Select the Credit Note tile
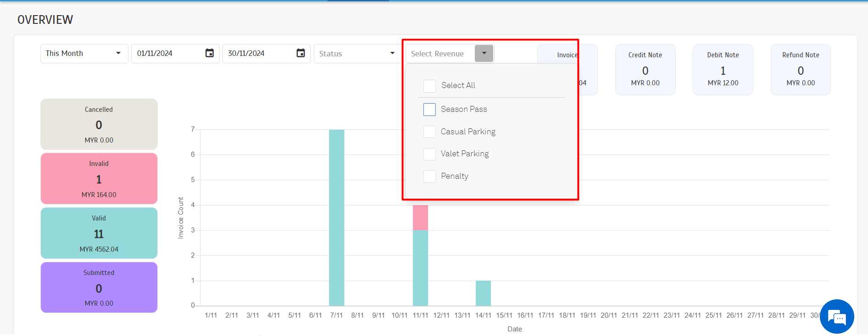 click(x=645, y=70)
